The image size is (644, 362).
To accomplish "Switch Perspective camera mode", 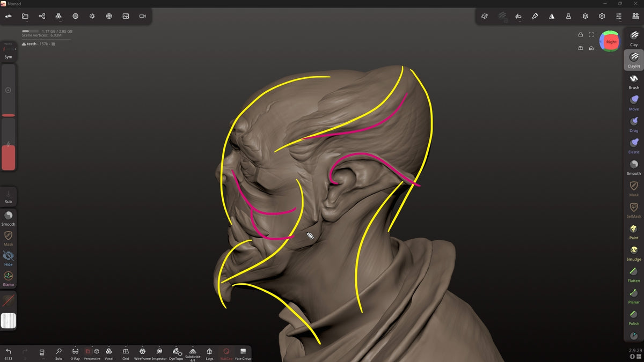I will [92, 353].
